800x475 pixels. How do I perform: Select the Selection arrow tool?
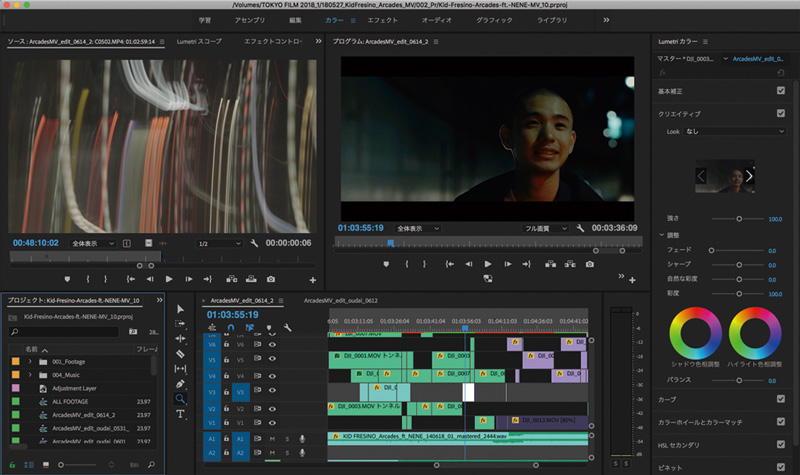tap(180, 309)
